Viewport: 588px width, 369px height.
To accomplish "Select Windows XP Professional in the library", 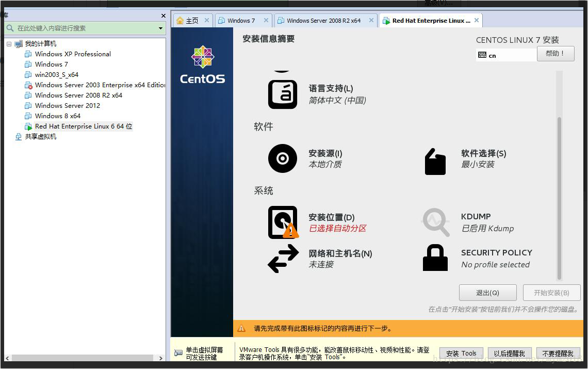I will click(x=73, y=54).
